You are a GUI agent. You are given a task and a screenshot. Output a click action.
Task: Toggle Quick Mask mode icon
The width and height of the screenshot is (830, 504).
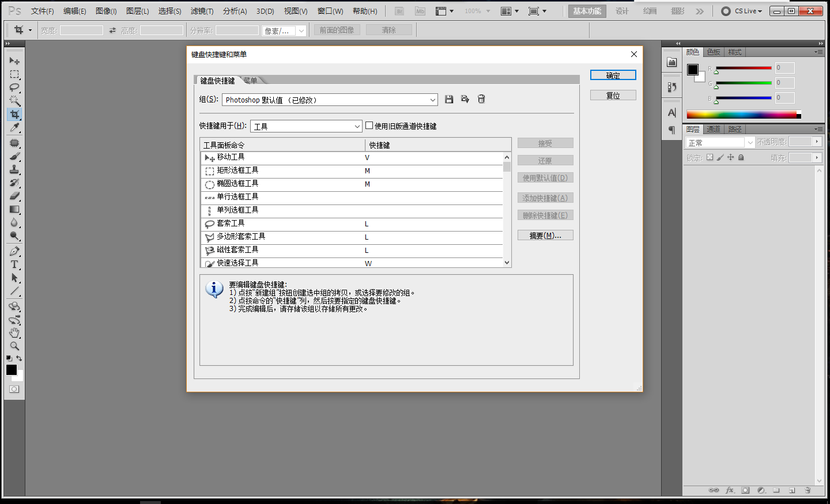pos(14,389)
